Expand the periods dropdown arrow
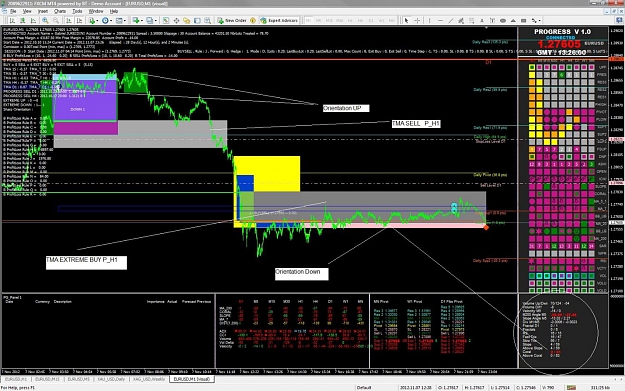625x391 pixels. click(x=111, y=20)
